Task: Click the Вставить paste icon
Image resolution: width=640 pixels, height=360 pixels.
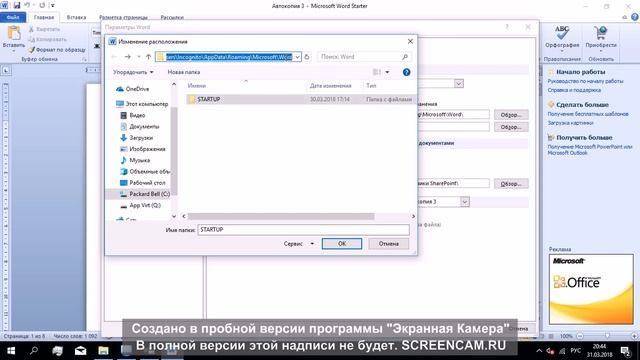Action: pos(14,33)
